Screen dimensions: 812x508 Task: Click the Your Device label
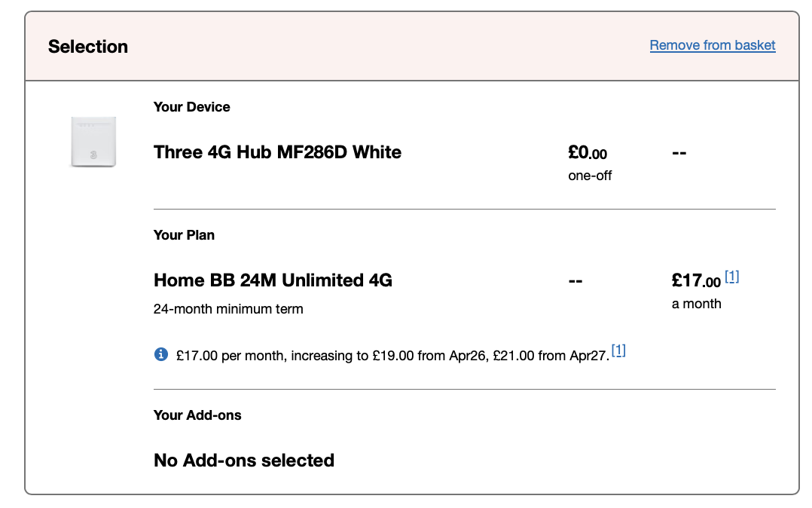[x=191, y=107]
